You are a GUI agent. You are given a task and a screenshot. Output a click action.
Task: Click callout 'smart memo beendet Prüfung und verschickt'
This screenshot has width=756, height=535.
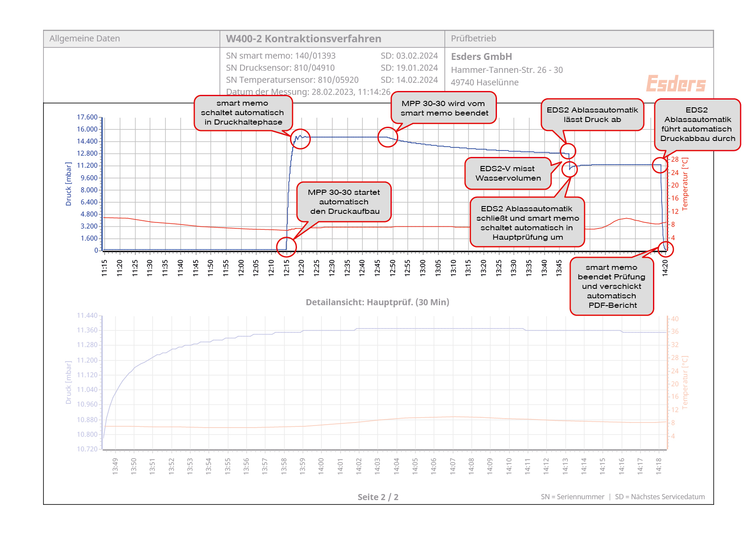612,286
